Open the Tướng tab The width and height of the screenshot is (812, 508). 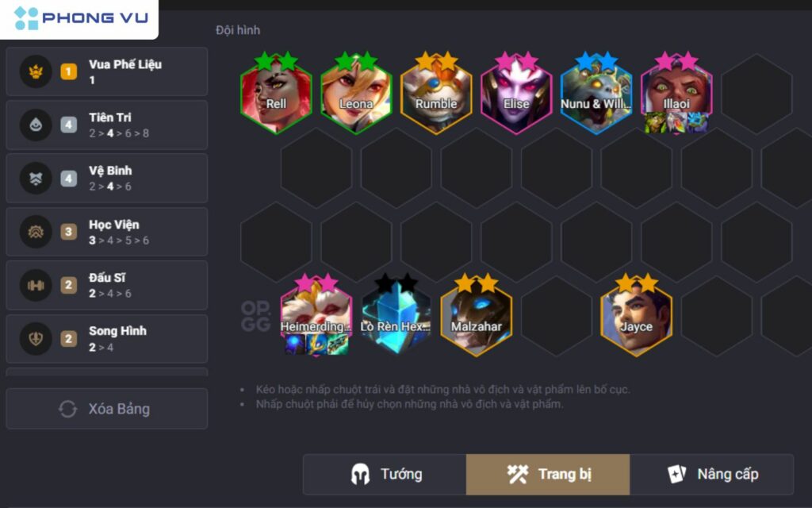[x=385, y=475]
